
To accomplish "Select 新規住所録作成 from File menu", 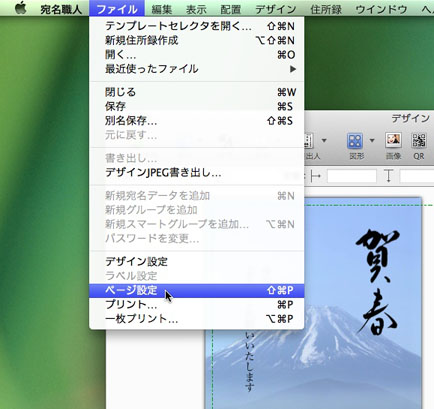I will pos(197,40).
